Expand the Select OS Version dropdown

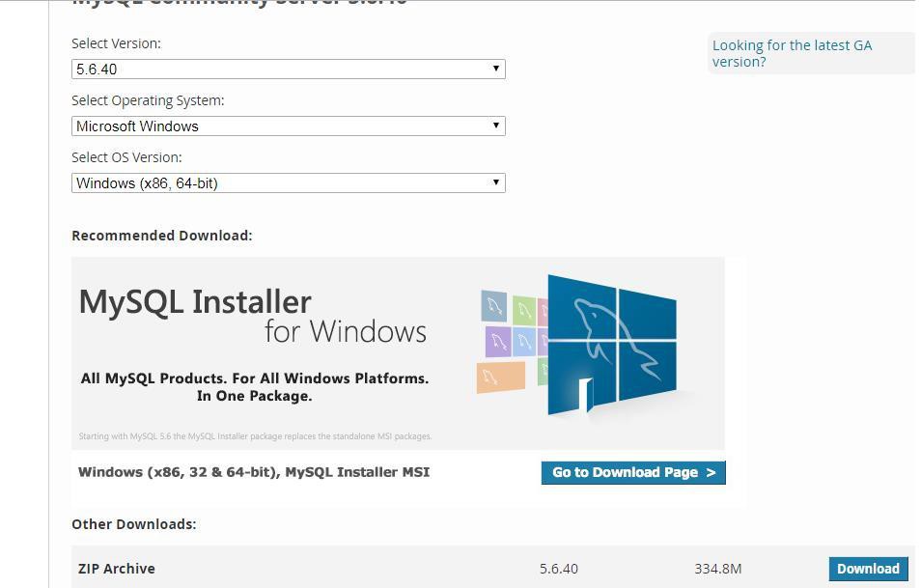[289, 183]
